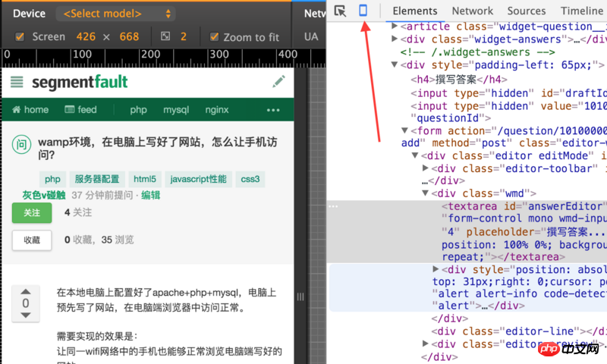Uncheck the Screen checkbox
The image size is (607, 364).
tap(20, 36)
